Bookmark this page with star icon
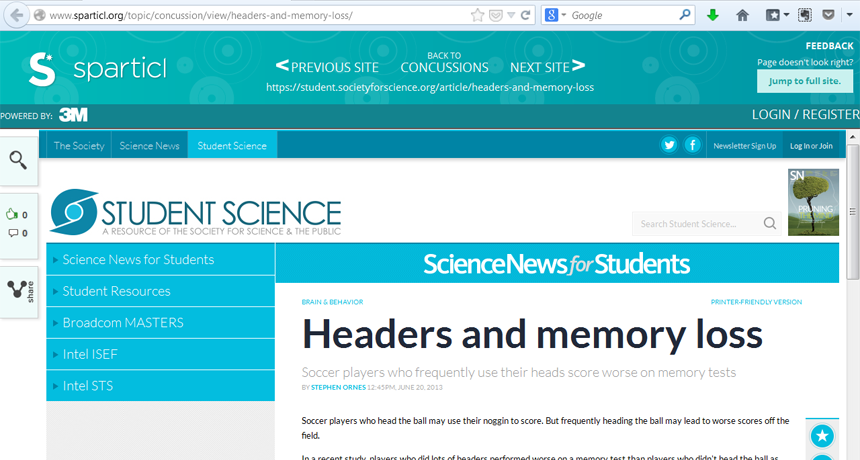Image resolution: width=860 pixels, height=460 pixels. [478, 15]
